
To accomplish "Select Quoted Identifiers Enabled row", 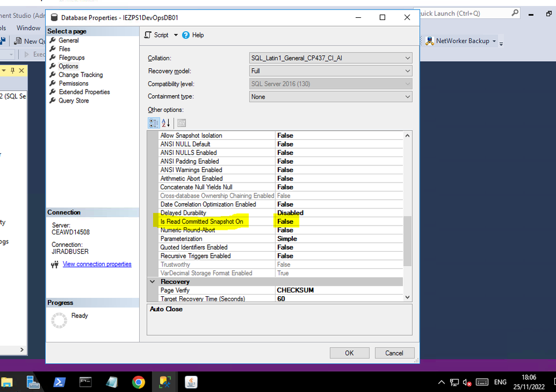I will point(281,247).
